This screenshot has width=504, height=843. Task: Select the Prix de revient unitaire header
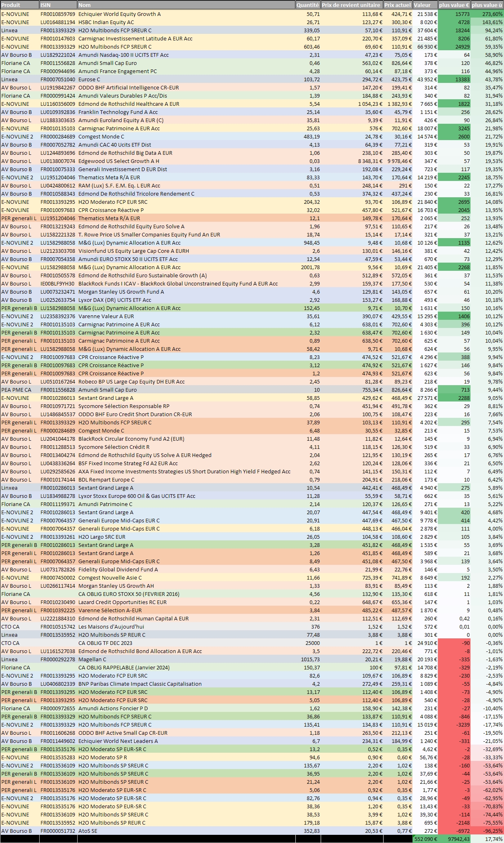point(352,5)
